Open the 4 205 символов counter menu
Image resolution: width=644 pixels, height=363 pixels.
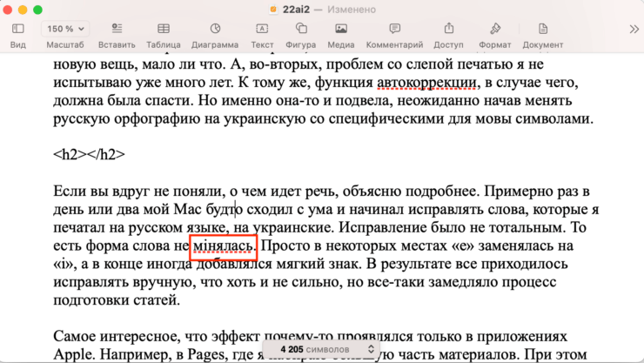[x=324, y=349]
